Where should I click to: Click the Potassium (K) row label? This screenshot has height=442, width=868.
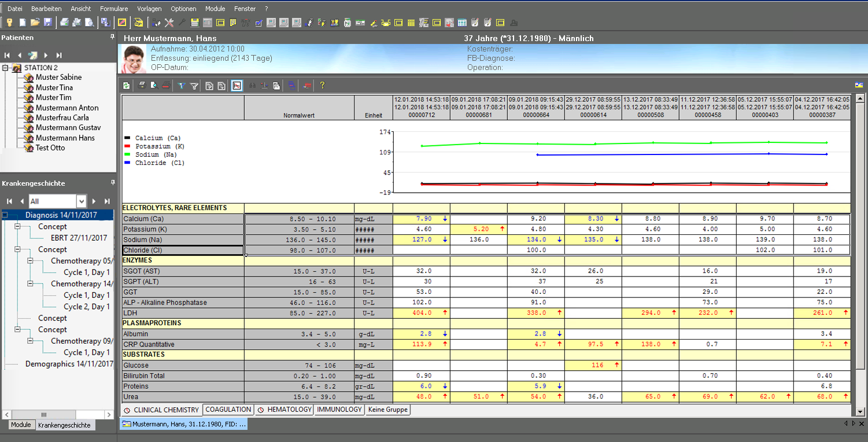(183, 230)
